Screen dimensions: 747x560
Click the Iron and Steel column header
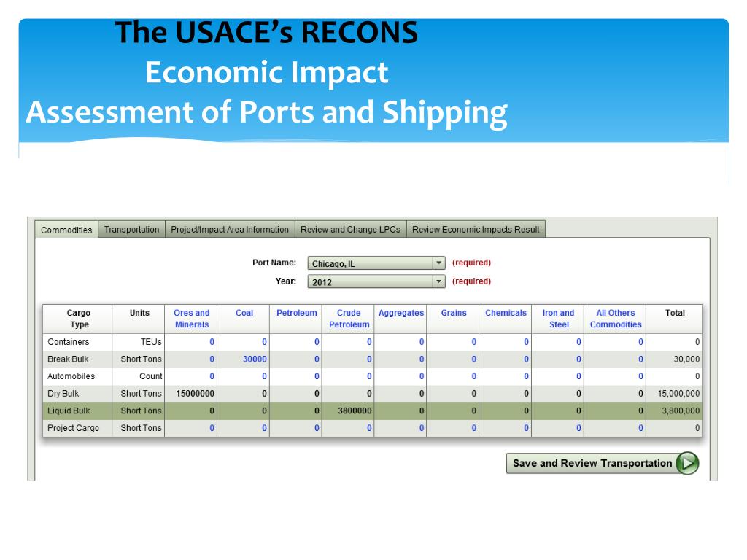tap(558, 319)
